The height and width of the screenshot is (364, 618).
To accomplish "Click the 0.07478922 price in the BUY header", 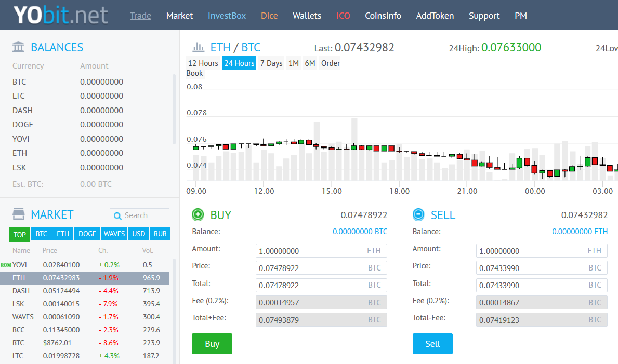I will click(x=364, y=215).
